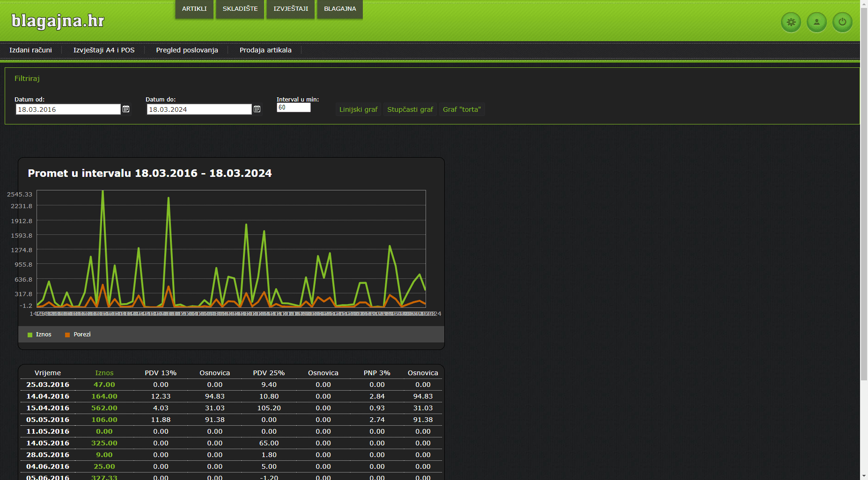Viewport: 868px width, 480px height.
Task: Open calendar picker for Datum do
Action: 257,109
